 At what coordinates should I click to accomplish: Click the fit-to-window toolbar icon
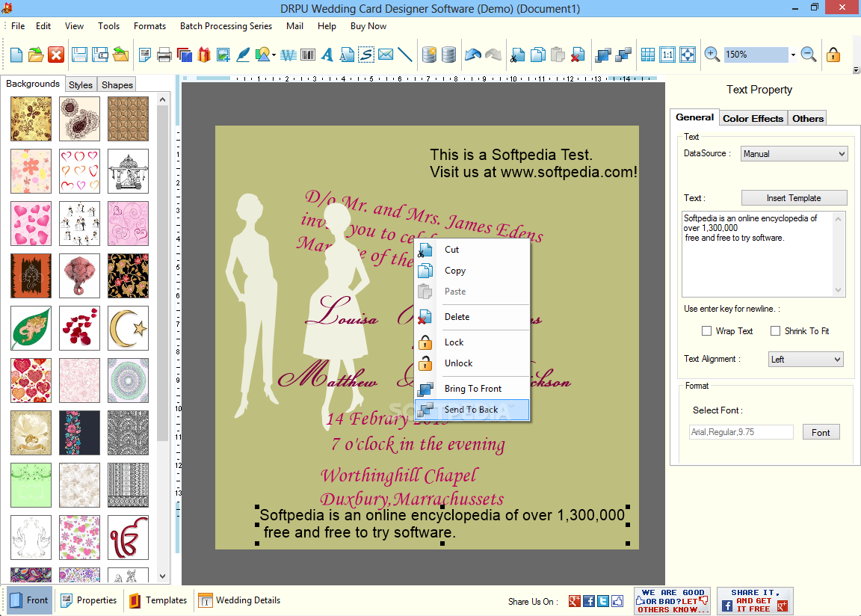[x=688, y=55]
